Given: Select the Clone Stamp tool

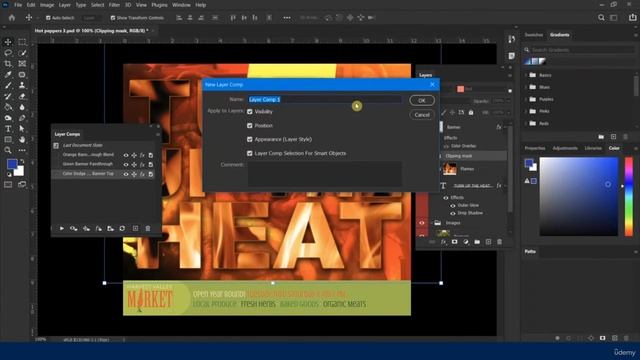Looking at the screenshot, I should pos(22,85).
